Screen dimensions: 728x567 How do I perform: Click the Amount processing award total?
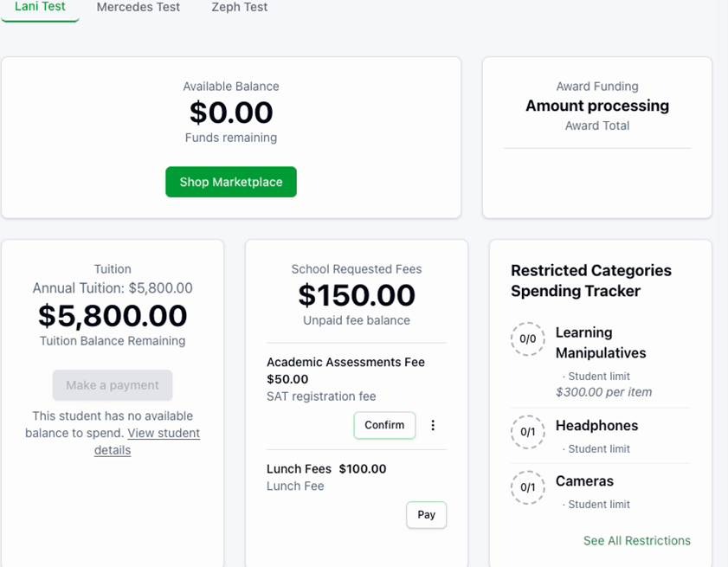coord(597,106)
